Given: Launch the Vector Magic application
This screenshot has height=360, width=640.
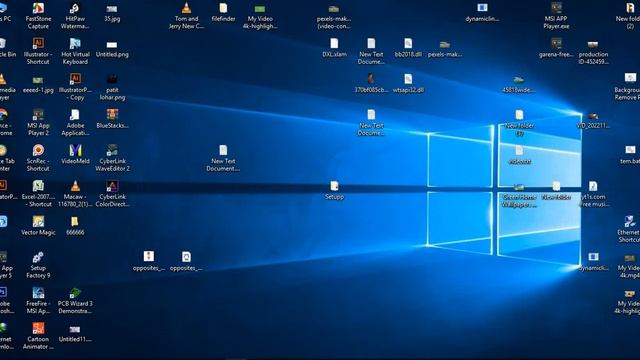Looking at the screenshot, I should [38, 226].
